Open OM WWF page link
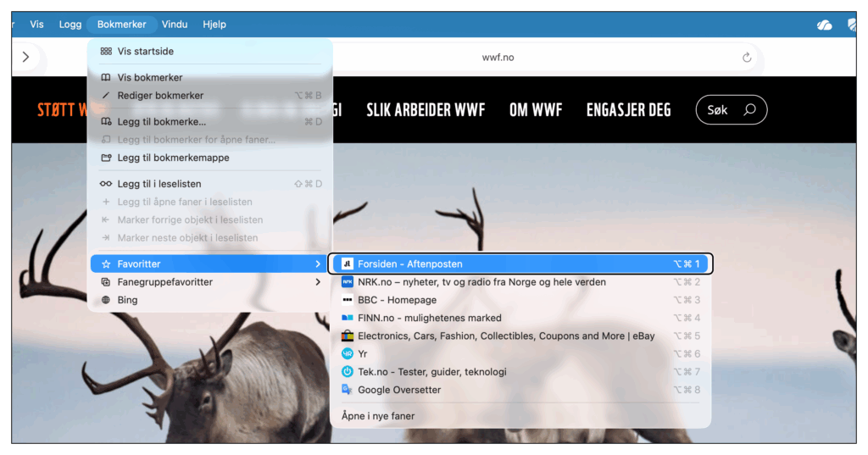This screenshot has height=455, width=868. [536, 109]
